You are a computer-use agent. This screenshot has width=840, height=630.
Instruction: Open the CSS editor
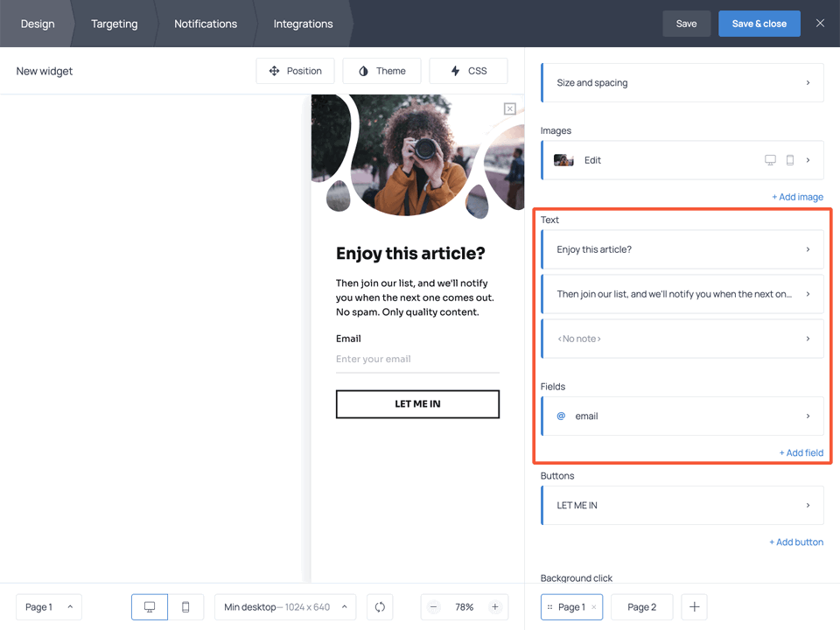click(x=468, y=71)
